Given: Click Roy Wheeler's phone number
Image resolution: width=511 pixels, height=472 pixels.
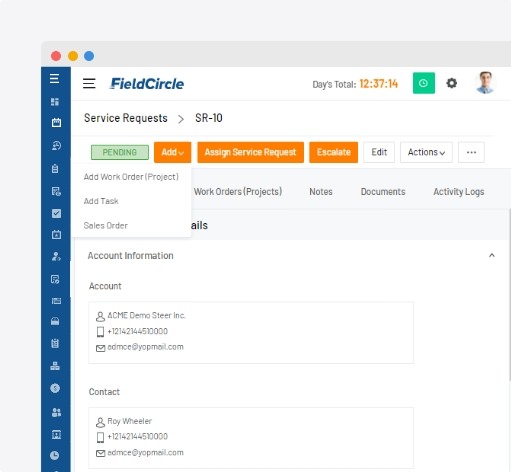Looking at the screenshot, I should tap(137, 437).
